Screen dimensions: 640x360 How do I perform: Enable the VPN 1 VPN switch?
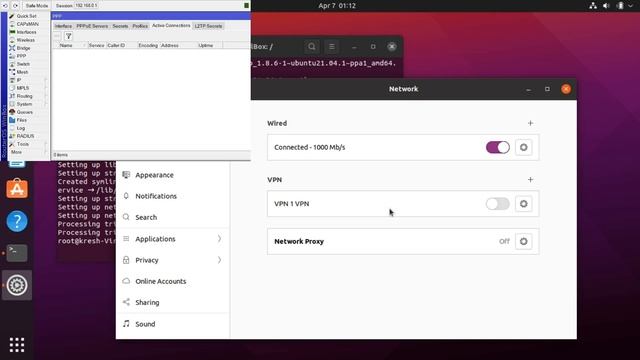(x=498, y=204)
